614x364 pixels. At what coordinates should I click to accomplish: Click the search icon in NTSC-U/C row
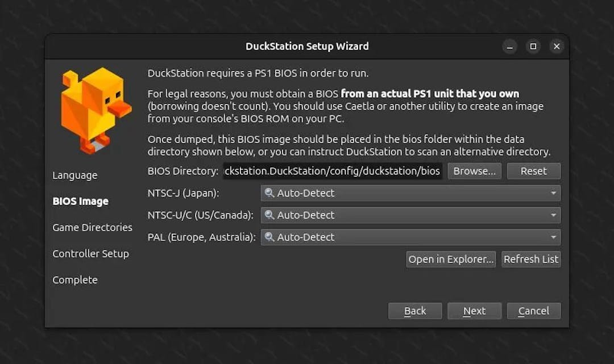(269, 215)
